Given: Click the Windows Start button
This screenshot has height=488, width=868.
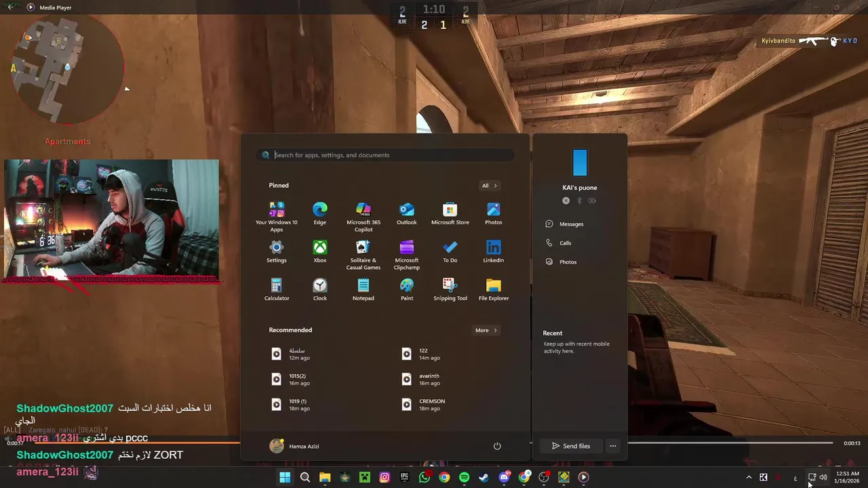Looking at the screenshot, I should [x=285, y=477].
